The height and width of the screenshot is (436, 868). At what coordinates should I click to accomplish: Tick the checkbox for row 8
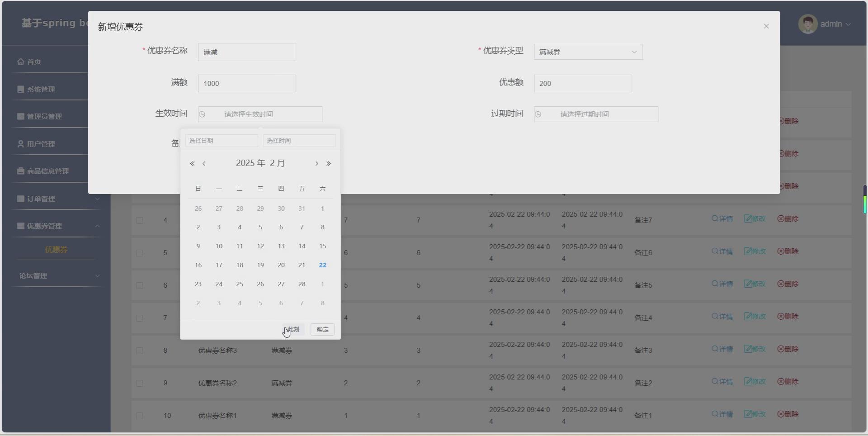coord(139,351)
